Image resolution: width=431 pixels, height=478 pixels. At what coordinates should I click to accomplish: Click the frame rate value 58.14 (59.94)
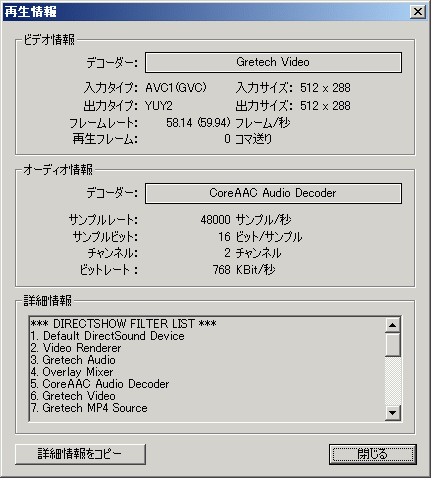(x=198, y=123)
